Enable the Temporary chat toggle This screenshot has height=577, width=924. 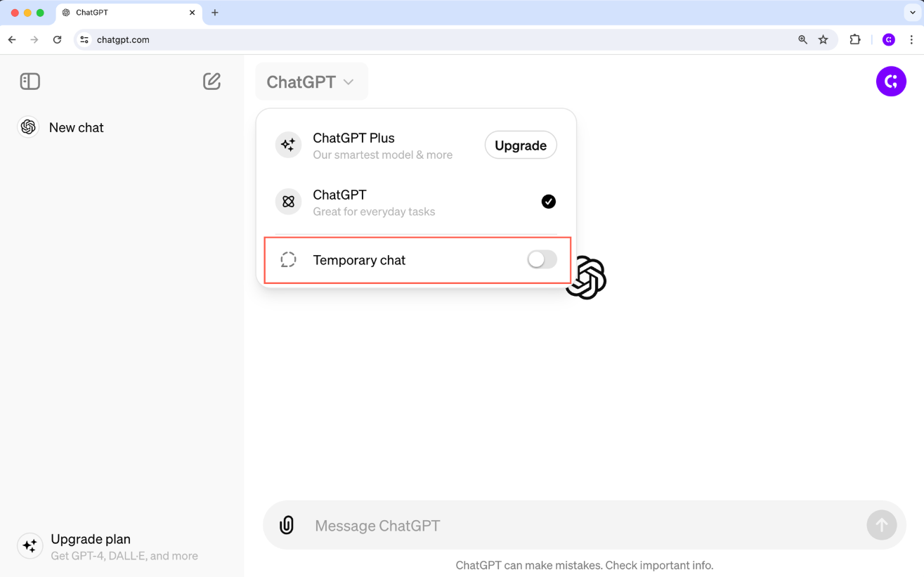click(542, 260)
